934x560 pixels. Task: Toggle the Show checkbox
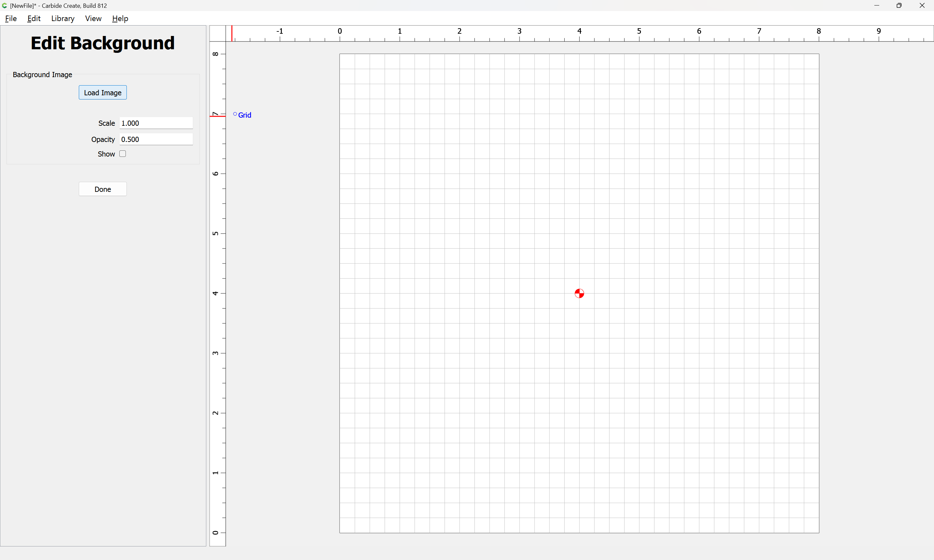pyautogui.click(x=123, y=154)
